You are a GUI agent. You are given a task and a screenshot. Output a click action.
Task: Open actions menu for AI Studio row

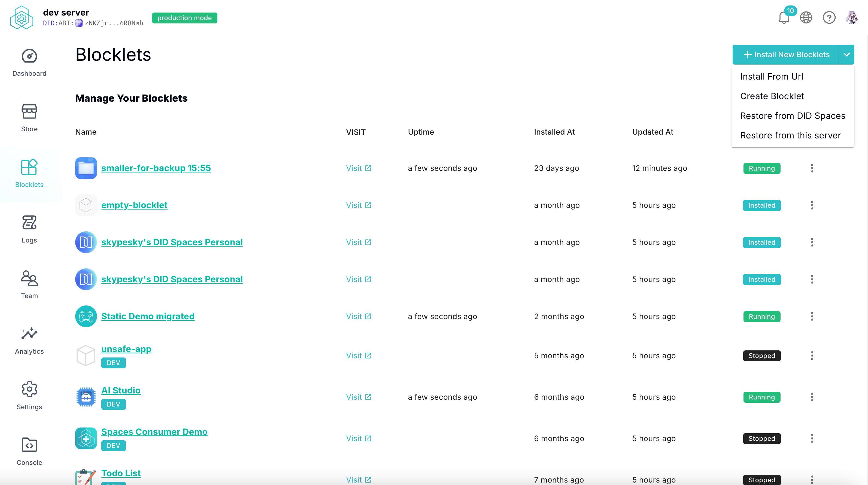(x=812, y=397)
